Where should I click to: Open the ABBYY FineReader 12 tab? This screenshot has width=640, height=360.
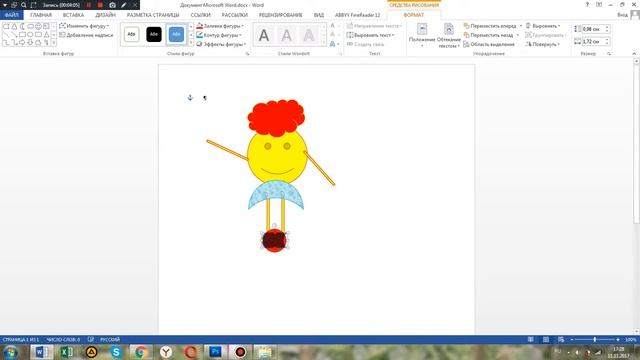tap(357, 15)
